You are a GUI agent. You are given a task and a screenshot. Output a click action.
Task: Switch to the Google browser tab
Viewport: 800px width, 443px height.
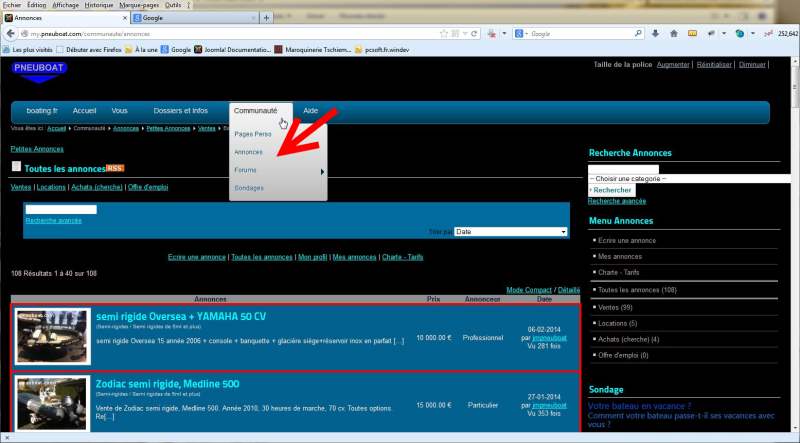190,18
